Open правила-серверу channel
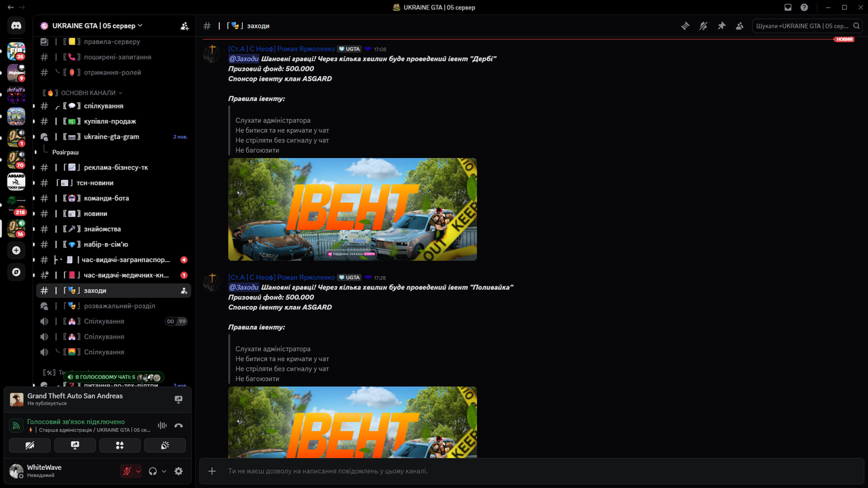The height and width of the screenshot is (488, 868). pyautogui.click(x=113, y=42)
